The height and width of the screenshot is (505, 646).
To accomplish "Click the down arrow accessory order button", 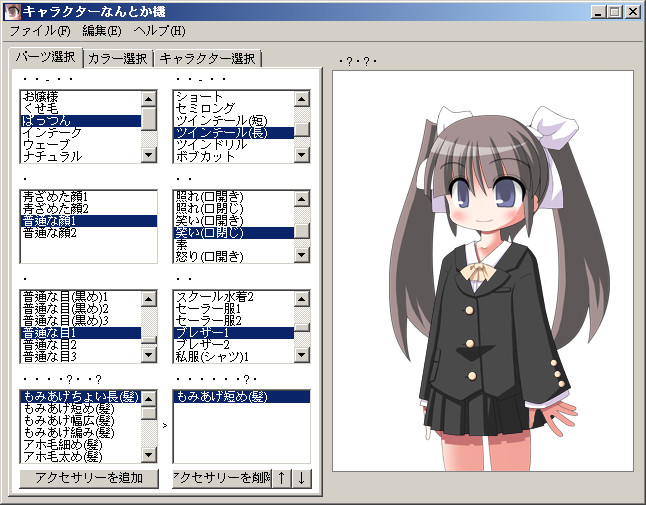I will coord(301,478).
